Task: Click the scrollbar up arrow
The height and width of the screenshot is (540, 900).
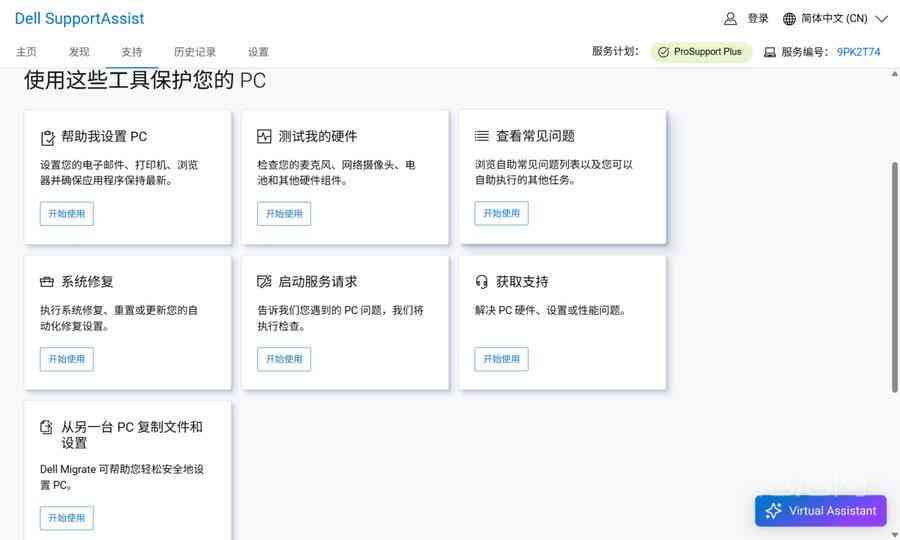Action: (894, 74)
